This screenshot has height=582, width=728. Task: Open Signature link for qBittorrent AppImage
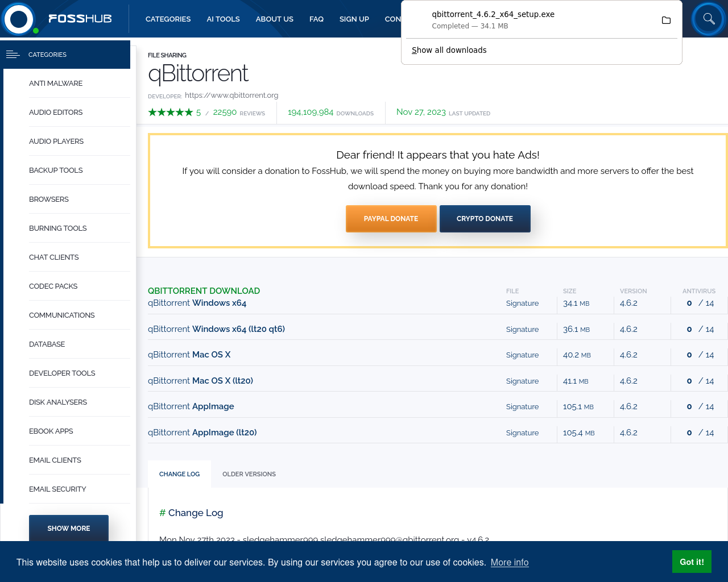tap(522, 406)
